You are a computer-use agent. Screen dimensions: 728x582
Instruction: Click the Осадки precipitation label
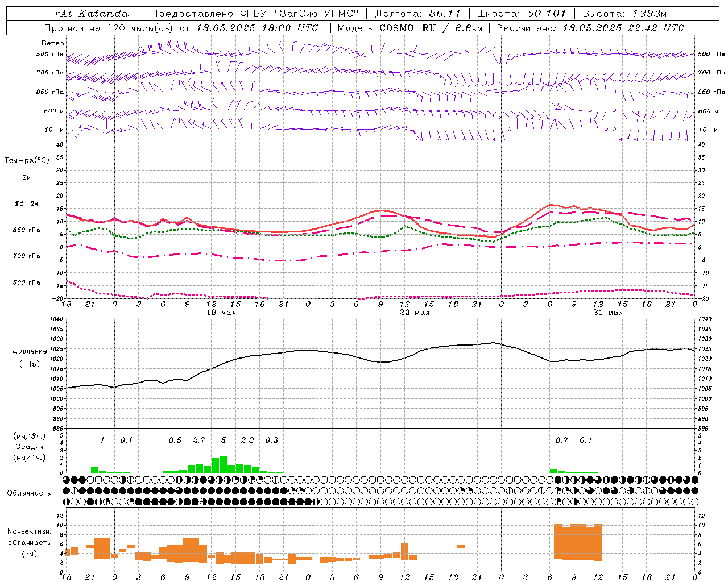click(x=29, y=447)
